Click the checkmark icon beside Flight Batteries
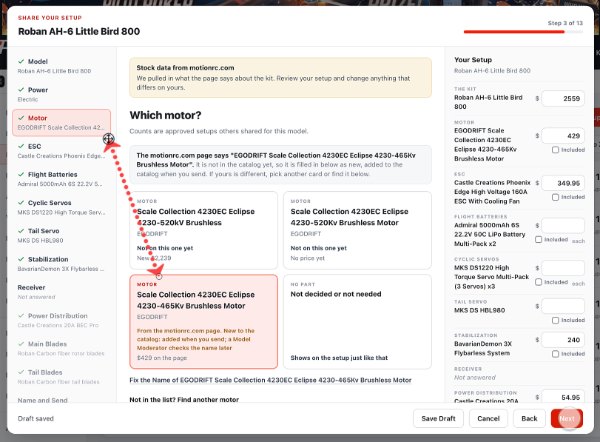The height and width of the screenshot is (442, 600). [x=21, y=175]
